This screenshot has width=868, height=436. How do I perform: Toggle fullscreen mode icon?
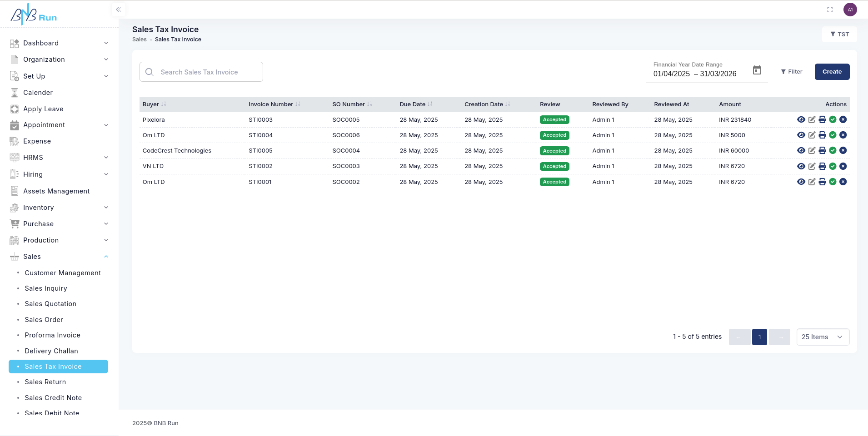pos(830,10)
